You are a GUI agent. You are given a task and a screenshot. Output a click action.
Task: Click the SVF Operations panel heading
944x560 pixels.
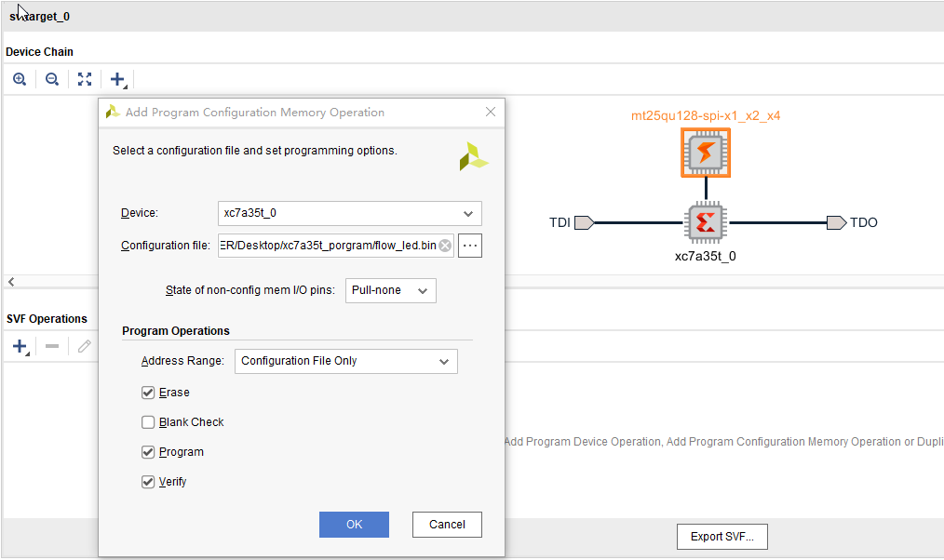click(x=47, y=319)
